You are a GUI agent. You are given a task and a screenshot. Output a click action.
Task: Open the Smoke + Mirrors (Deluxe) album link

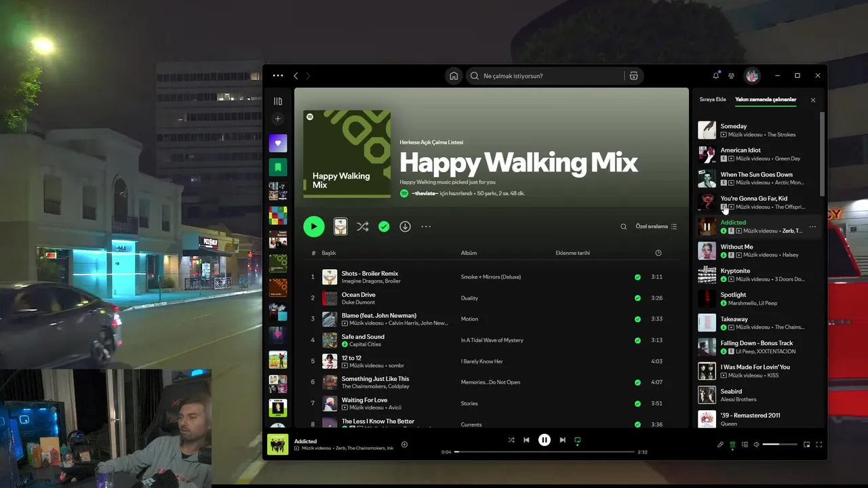[x=490, y=277]
